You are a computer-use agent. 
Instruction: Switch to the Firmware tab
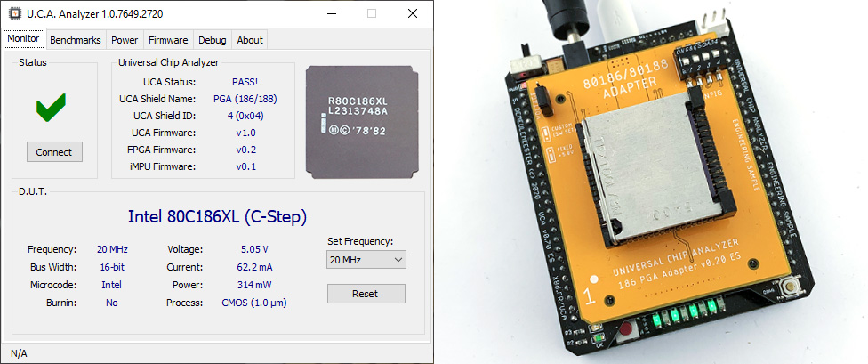pos(168,40)
